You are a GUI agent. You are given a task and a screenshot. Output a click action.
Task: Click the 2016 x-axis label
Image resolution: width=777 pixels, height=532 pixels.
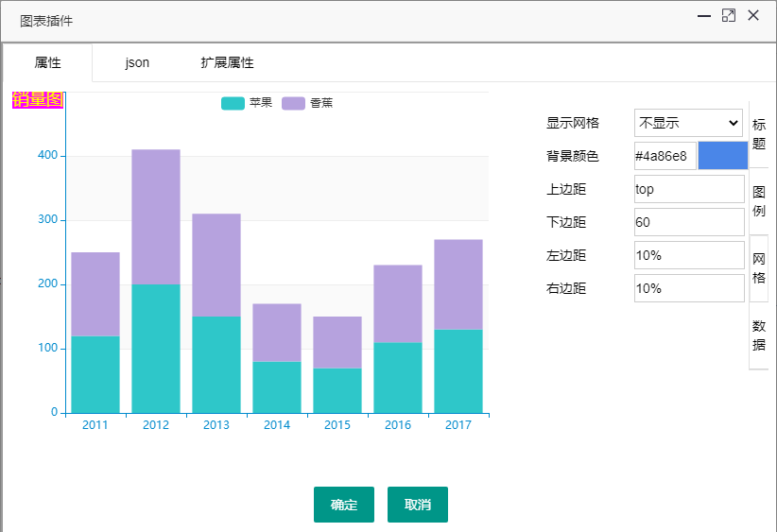397,424
